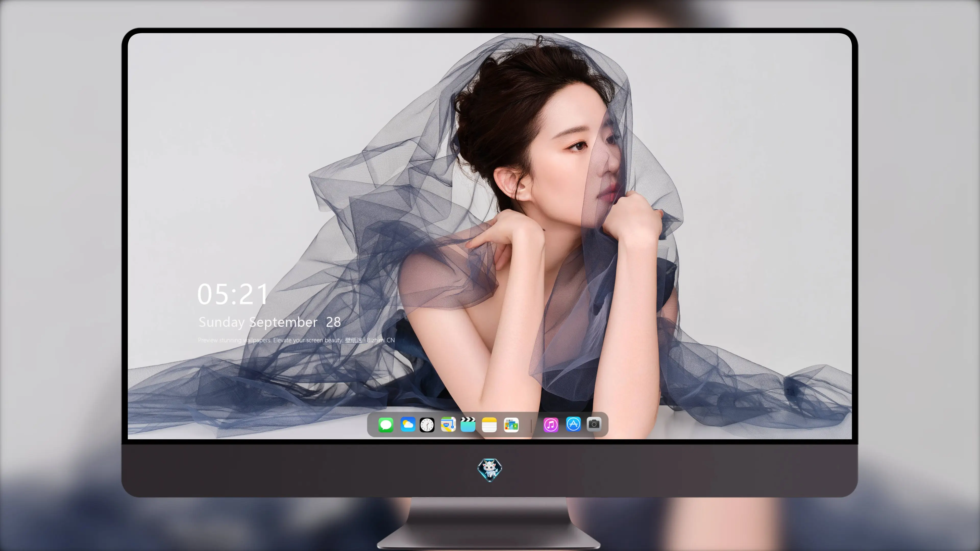Click the 05:21 clock display
Image resolution: width=980 pixels, height=551 pixels.
pyautogui.click(x=232, y=294)
